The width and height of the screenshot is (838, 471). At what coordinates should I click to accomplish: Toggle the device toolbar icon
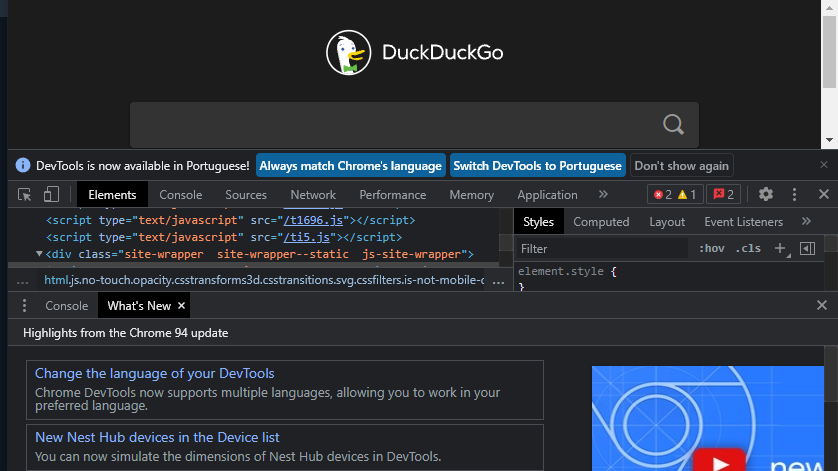(x=51, y=194)
